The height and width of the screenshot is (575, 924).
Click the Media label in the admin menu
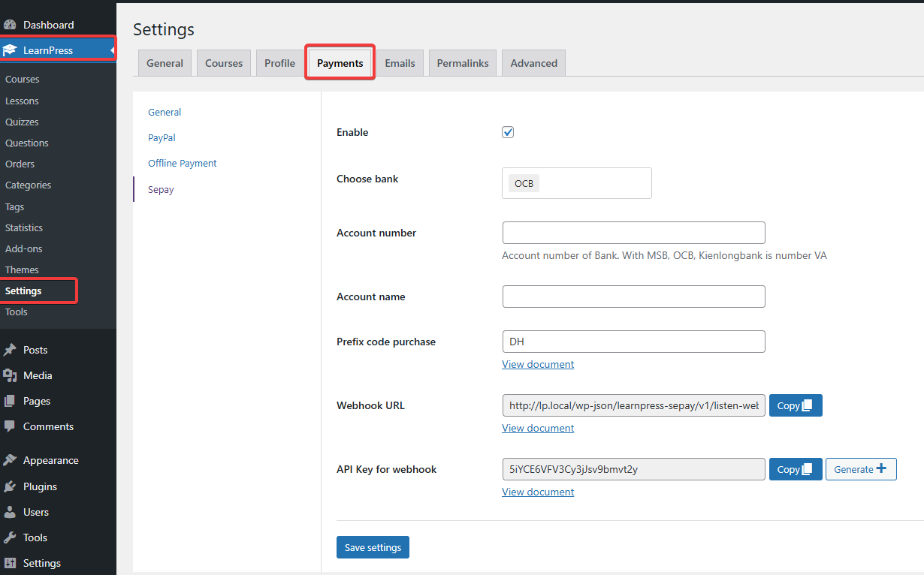[x=38, y=375]
